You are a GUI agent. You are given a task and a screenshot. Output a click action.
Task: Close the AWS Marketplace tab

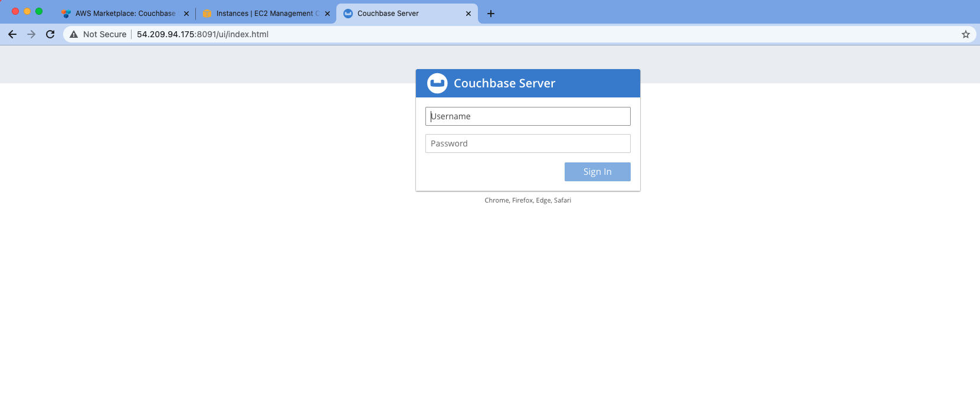click(x=186, y=14)
